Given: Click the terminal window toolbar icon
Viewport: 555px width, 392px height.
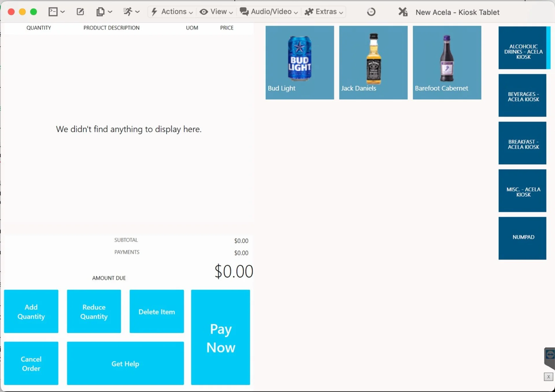Looking at the screenshot, I should click(53, 12).
